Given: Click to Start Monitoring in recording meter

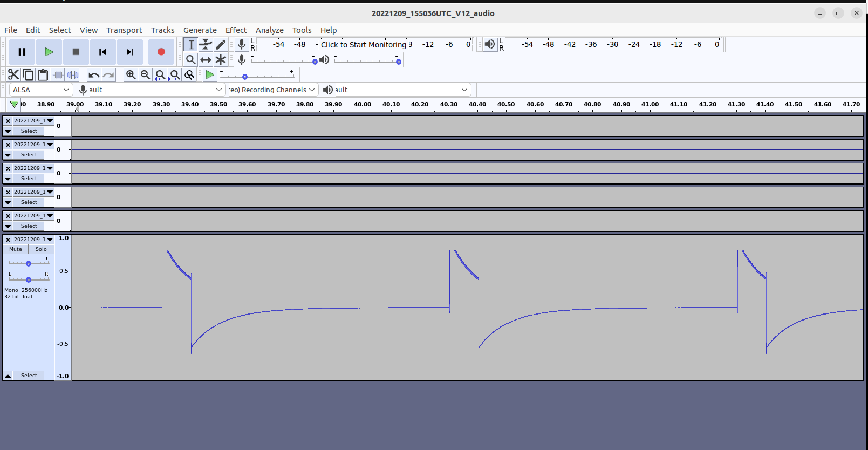Looking at the screenshot, I should tap(363, 45).
